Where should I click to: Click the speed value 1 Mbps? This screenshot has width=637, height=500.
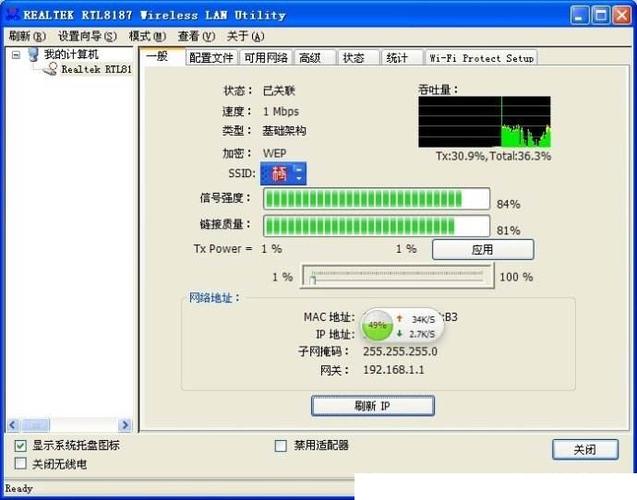point(281,111)
